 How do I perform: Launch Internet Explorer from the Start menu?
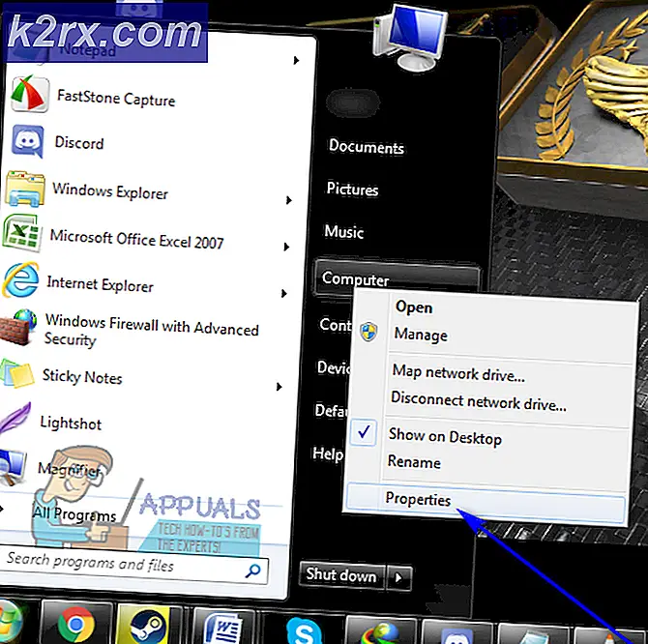[x=78, y=282]
